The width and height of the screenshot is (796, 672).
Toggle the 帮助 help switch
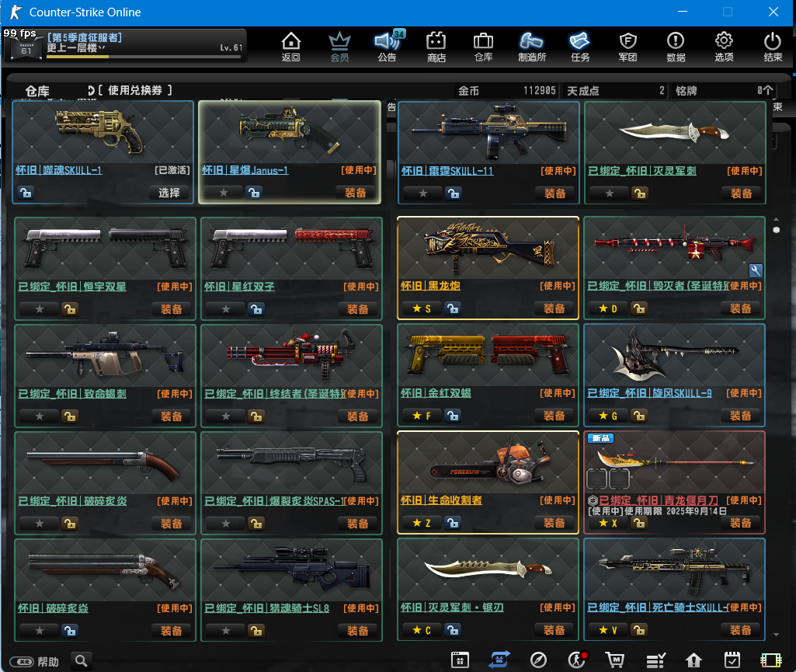coord(22,662)
